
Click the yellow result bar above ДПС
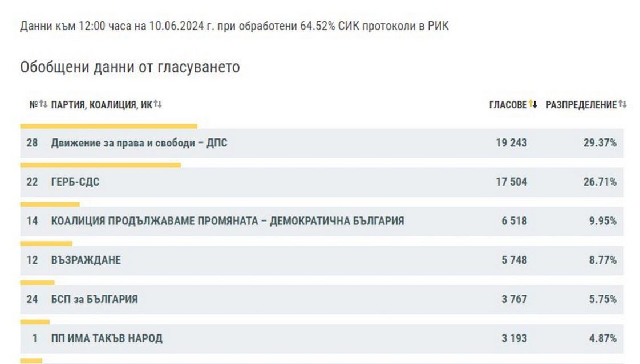(108, 126)
